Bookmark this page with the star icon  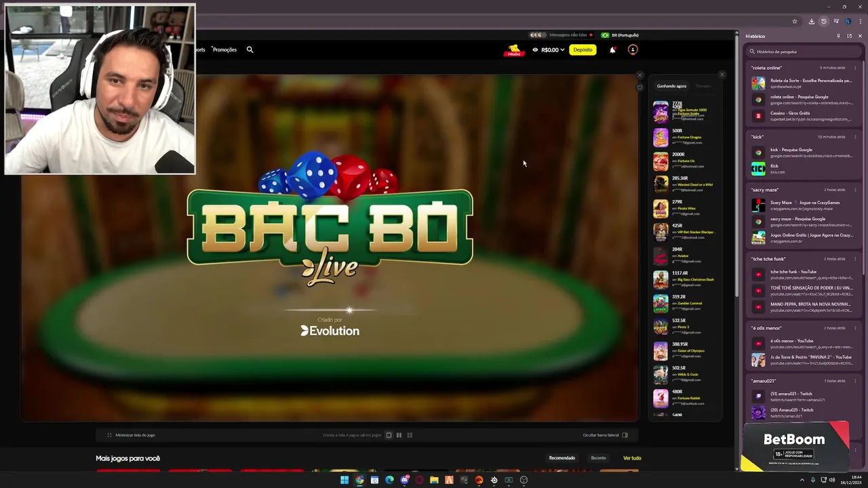(x=795, y=21)
